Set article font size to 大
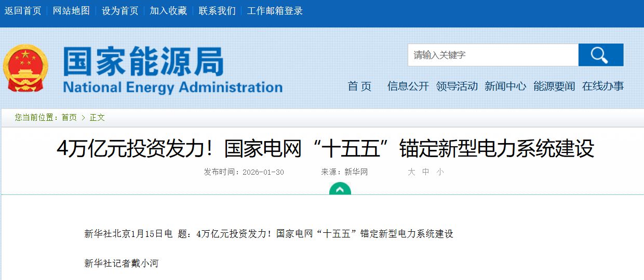 pos(411,172)
